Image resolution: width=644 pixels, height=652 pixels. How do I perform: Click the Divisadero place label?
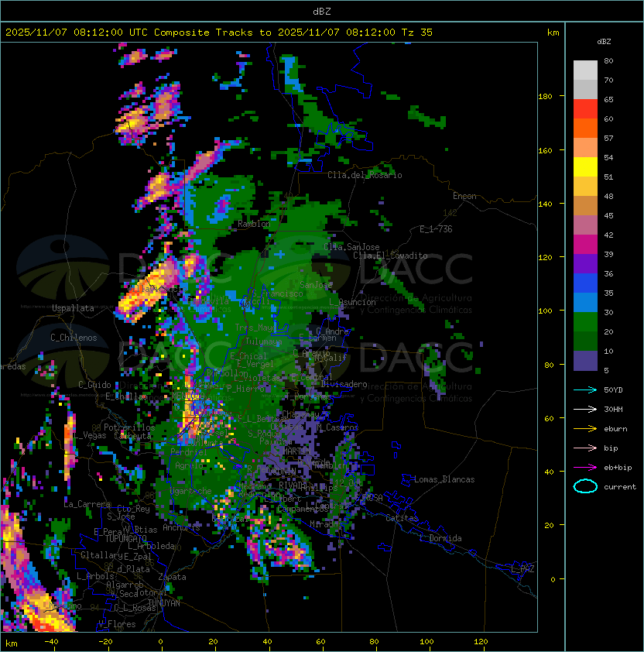click(344, 384)
